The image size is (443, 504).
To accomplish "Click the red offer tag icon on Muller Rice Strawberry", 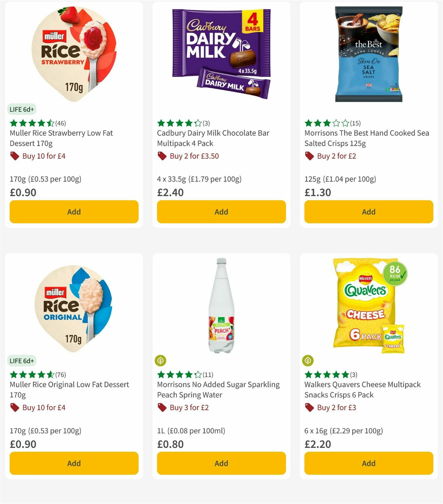I will 15,156.
